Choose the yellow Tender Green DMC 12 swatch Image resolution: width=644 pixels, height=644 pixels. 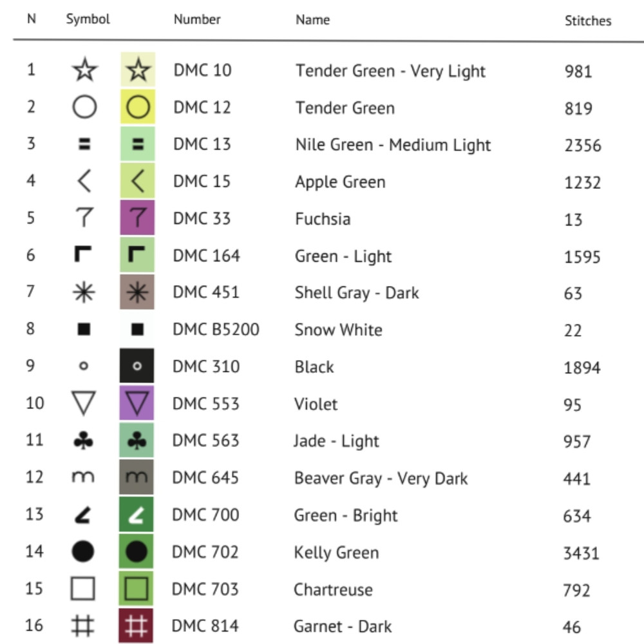click(x=137, y=107)
